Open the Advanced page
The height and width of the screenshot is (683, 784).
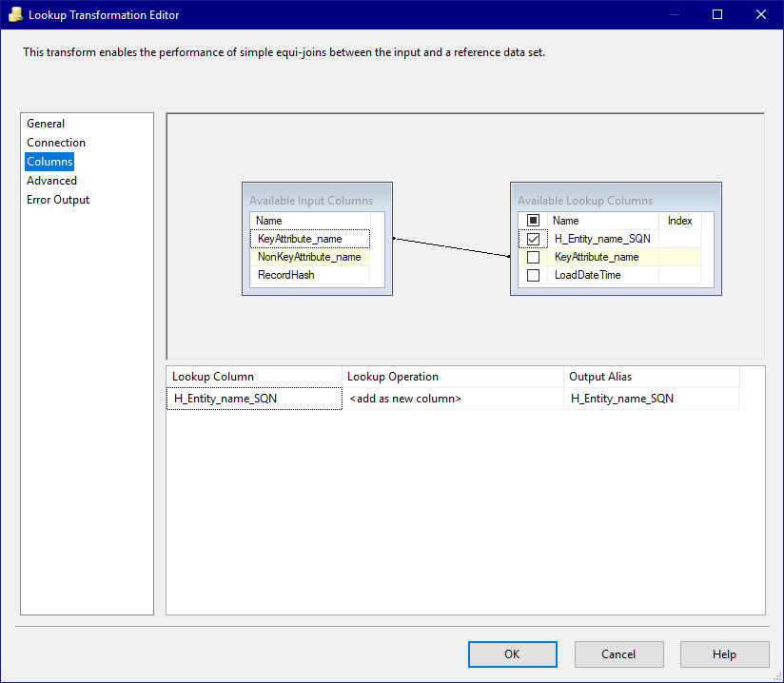pyautogui.click(x=51, y=181)
